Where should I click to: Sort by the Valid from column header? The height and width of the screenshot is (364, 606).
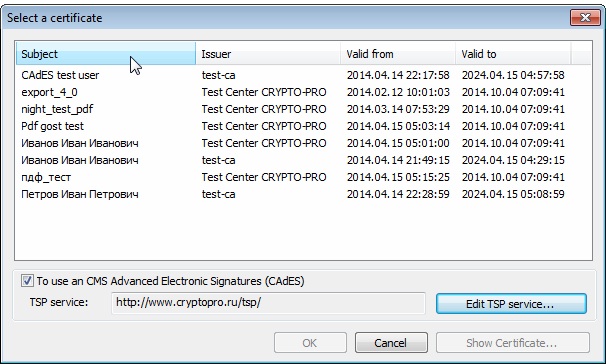tap(398, 54)
